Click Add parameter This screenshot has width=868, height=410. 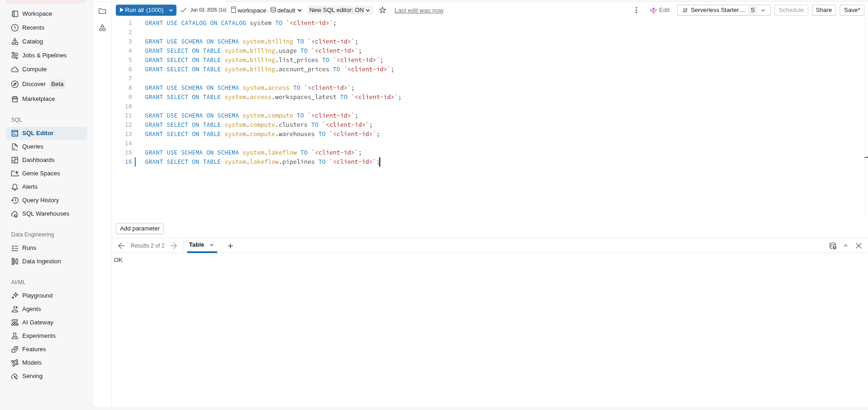point(140,229)
